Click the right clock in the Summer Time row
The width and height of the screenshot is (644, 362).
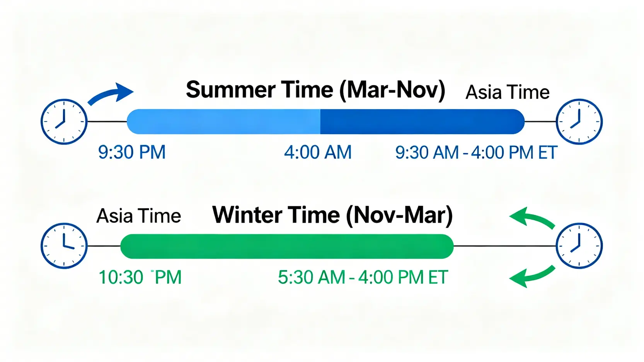(579, 122)
